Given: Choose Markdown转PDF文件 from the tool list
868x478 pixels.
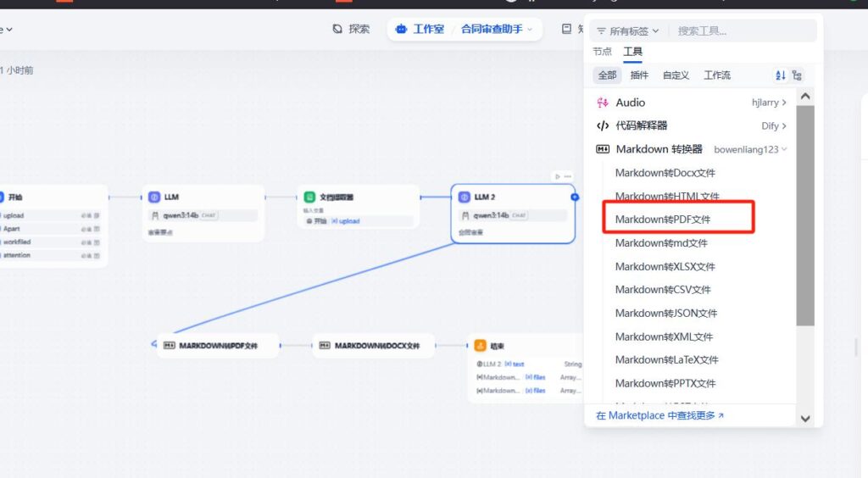Looking at the screenshot, I should coord(663,220).
